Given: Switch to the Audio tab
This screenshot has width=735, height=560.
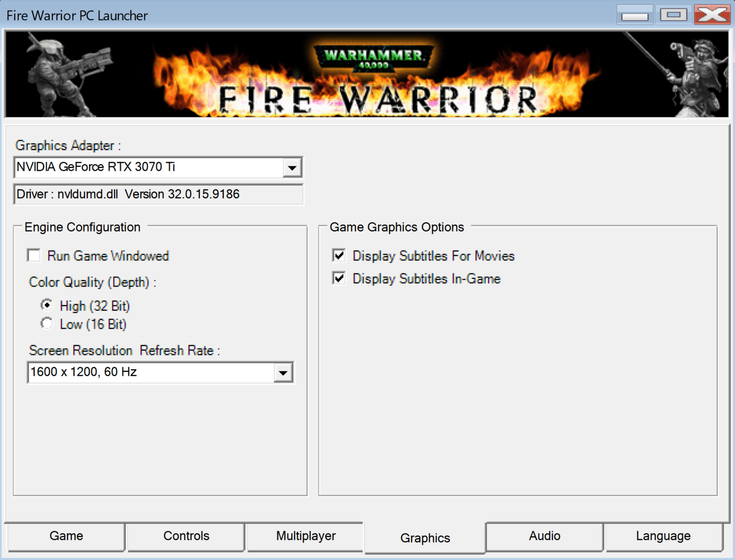Looking at the screenshot, I should click(545, 536).
